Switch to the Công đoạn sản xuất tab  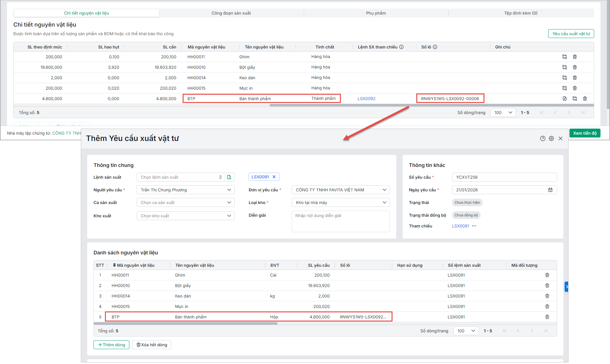coord(231,13)
